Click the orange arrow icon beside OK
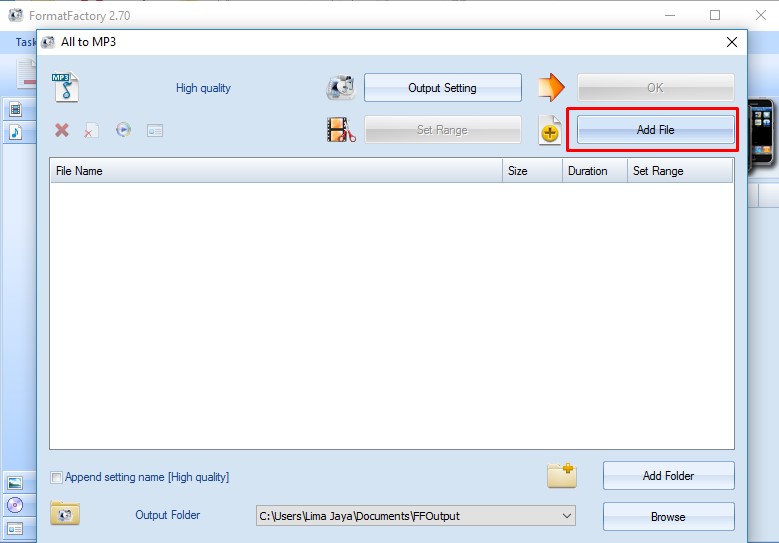 [551, 87]
